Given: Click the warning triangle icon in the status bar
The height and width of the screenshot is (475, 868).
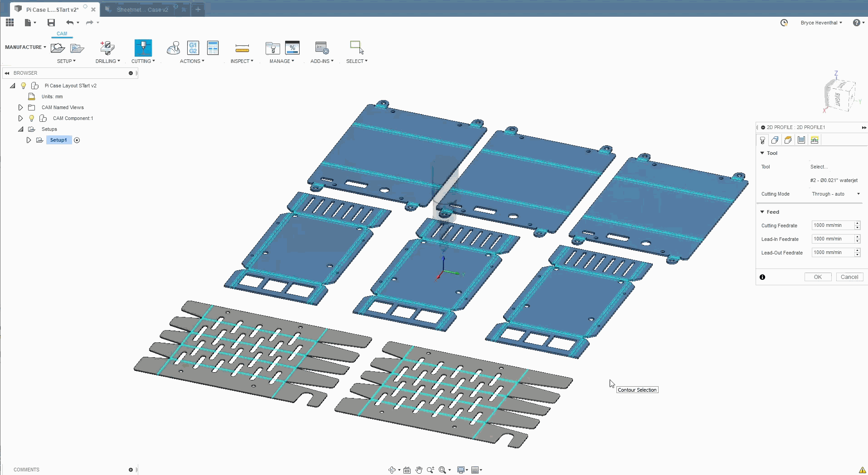Looking at the screenshot, I should (x=862, y=470).
